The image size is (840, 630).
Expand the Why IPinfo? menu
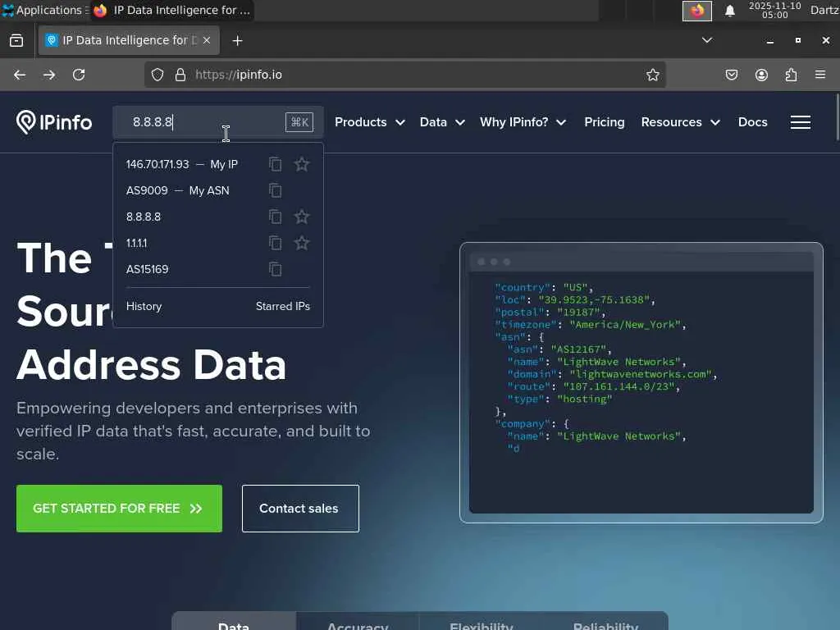point(523,122)
